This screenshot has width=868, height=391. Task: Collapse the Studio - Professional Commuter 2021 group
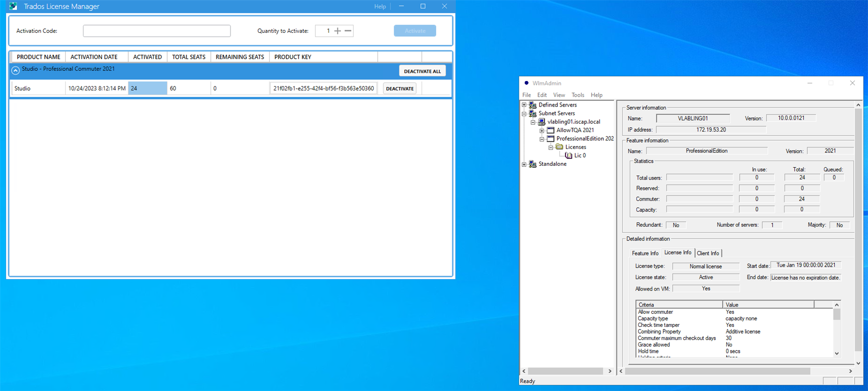(x=15, y=70)
